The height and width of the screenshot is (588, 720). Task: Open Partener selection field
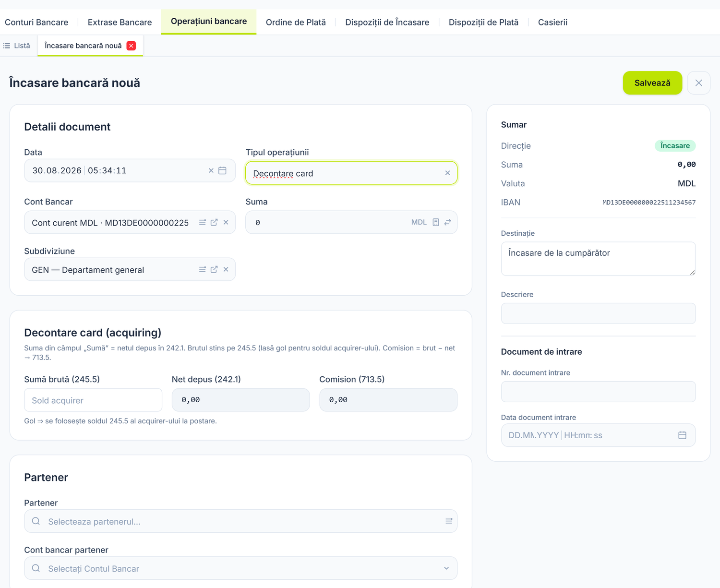[x=241, y=521]
